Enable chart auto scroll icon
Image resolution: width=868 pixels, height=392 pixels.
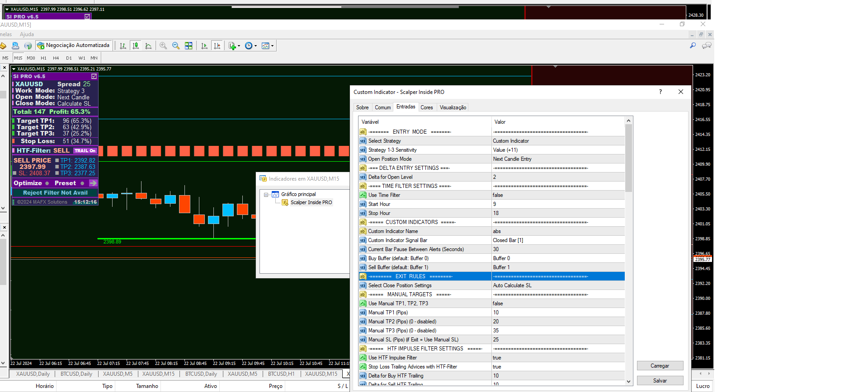click(204, 46)
